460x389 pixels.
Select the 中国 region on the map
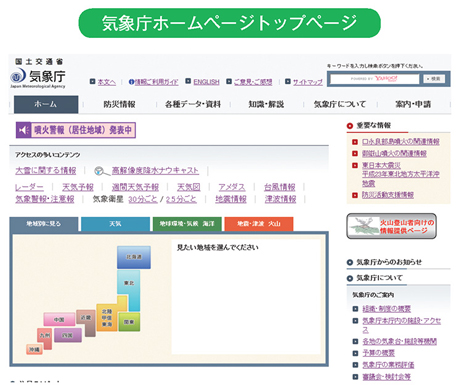[59, 319]
